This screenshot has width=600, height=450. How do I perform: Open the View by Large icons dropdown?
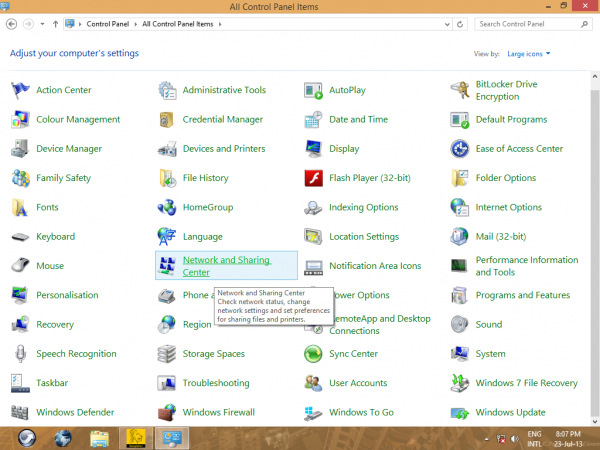[x=529, y=54]
